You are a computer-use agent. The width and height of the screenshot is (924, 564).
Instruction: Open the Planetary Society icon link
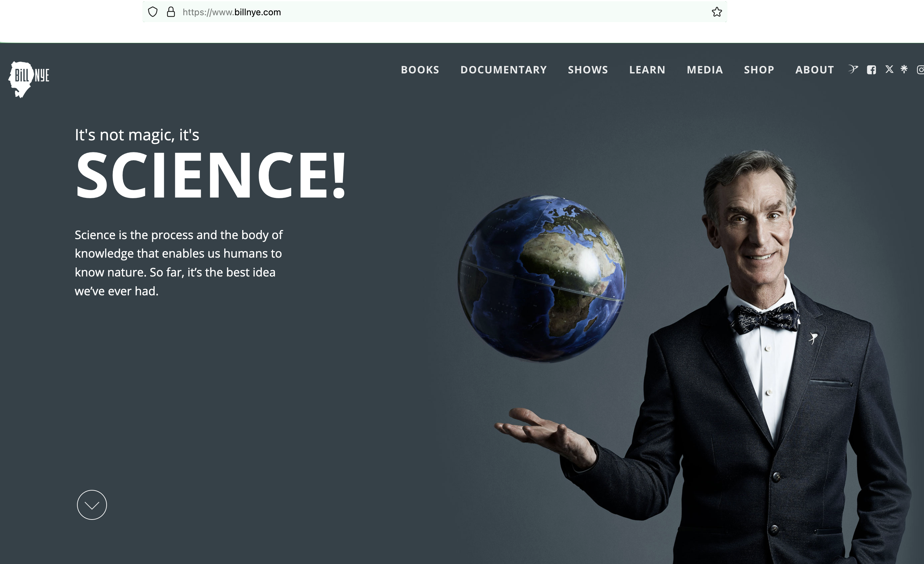[x=853, y=69]
